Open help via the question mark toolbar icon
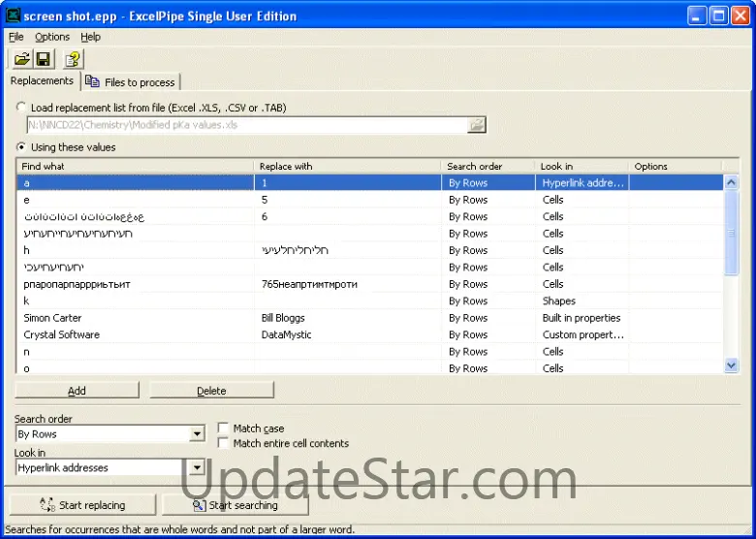The height and width of the screenshot is (539, 756). pos(74,59)
